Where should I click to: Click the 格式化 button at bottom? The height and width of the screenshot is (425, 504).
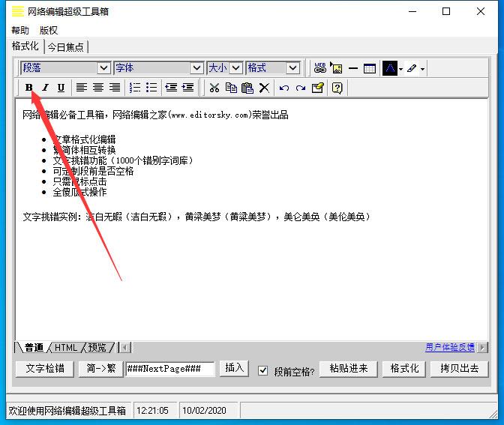click(x=404, y=369)
